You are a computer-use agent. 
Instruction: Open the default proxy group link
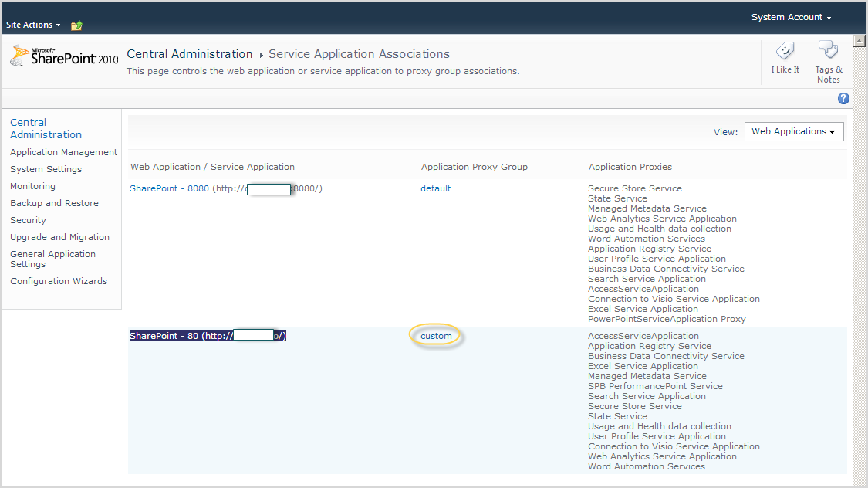436,188
